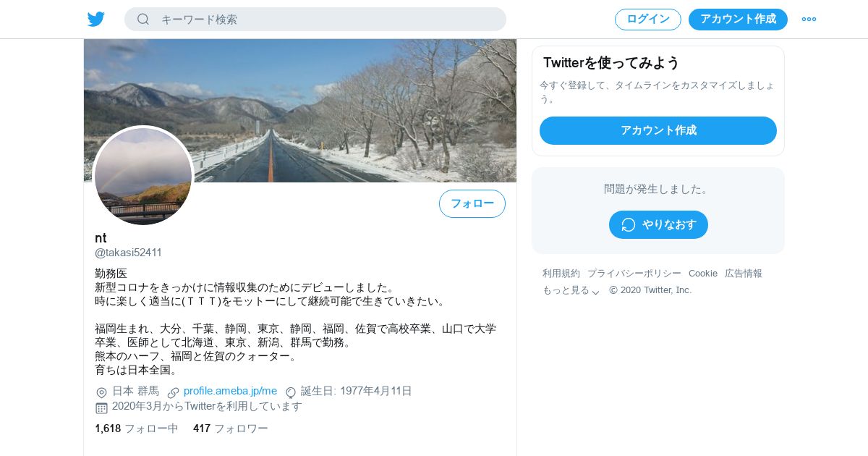Click the birthday balloon icon

(x=291, y=392)
